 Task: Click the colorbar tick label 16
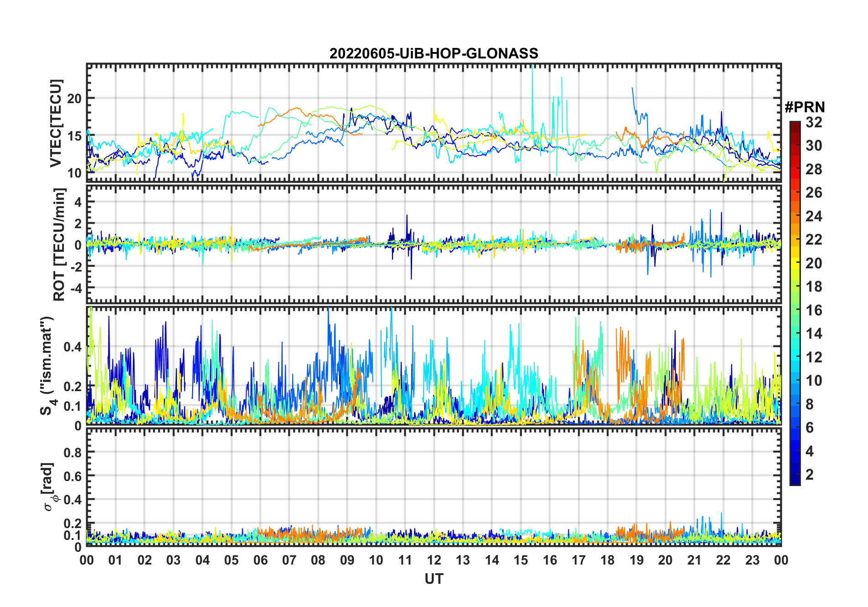[814, 310]
